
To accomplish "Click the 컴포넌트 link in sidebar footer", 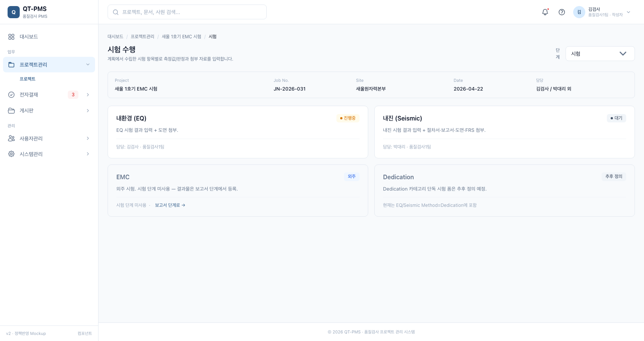I will (x=85, y=333).
